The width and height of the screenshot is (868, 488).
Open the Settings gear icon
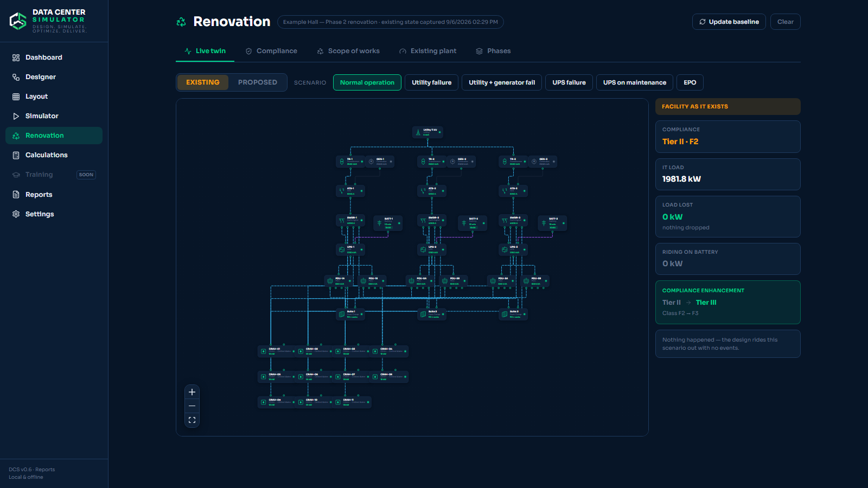click(x=16, y=214)
